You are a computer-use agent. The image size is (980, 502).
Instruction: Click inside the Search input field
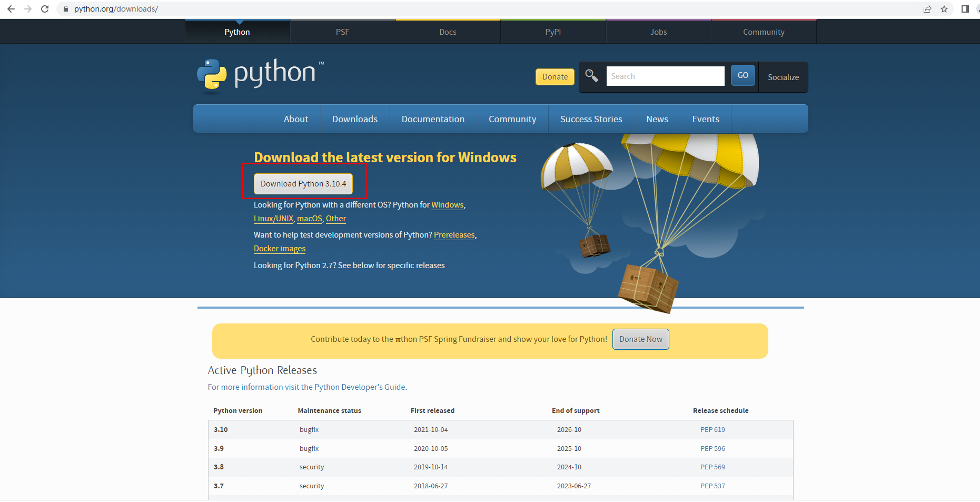point(665,76)
